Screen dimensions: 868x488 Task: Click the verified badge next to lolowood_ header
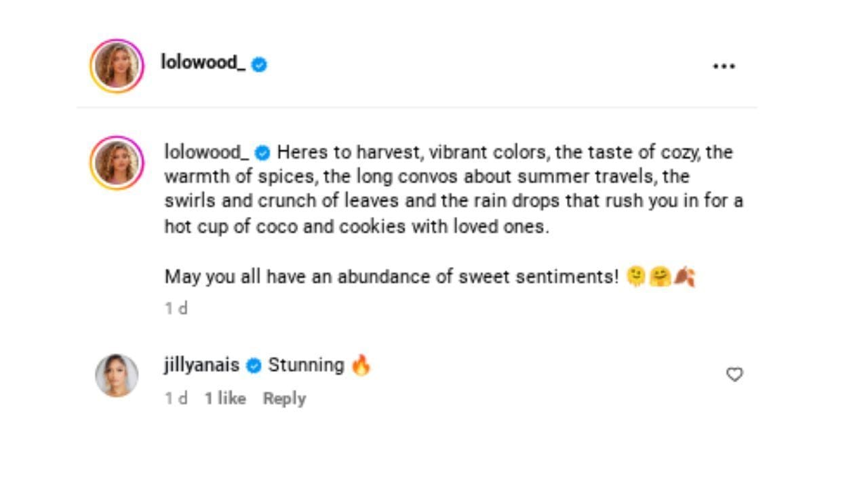[x=258, y=64]
